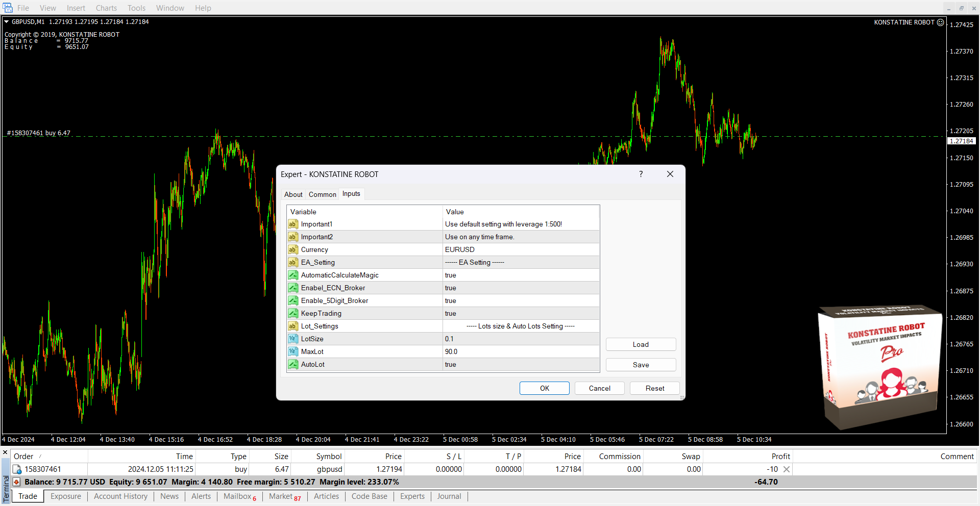Toggle the AutoLot true value

pyautogui.click(x=521, y=365)
